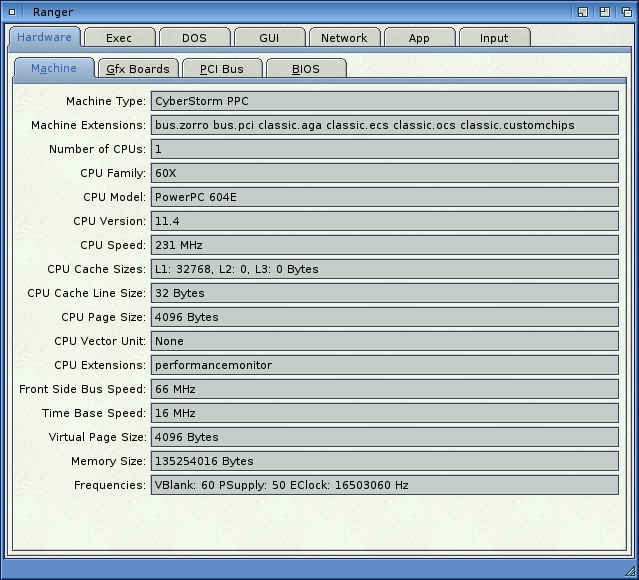639x580 pixels.
Task: Click the 'CPU Speed:' label
Action: (x=113, y=245)
